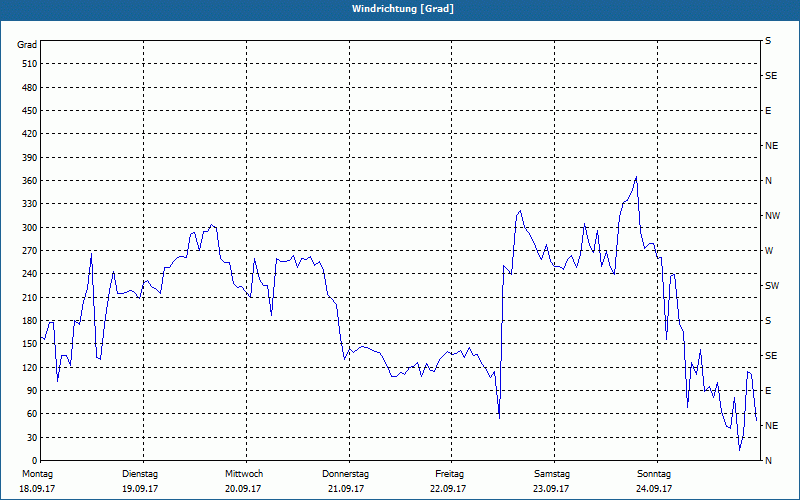Image resolution: width=800 pixels, height=500 pixels.
Task: Select the 420 degree axis label
Action: point(30,134)
